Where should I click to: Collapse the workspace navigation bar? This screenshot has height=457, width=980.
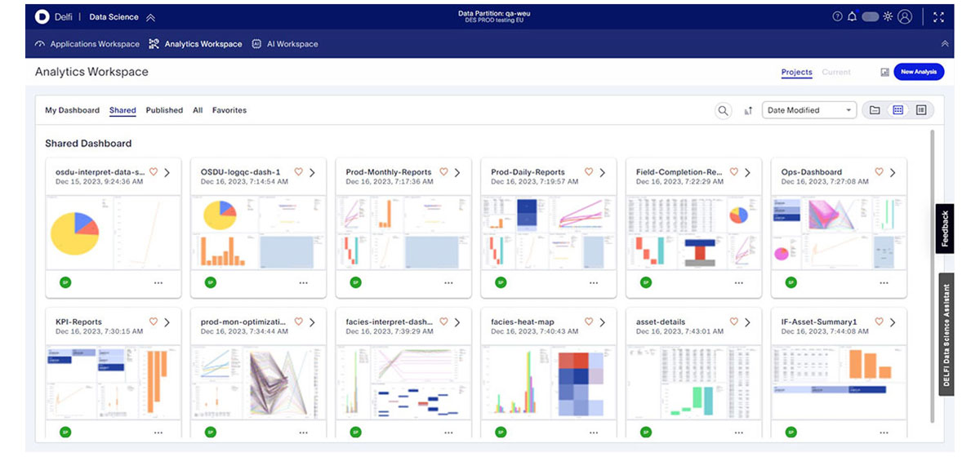point(945,44)
